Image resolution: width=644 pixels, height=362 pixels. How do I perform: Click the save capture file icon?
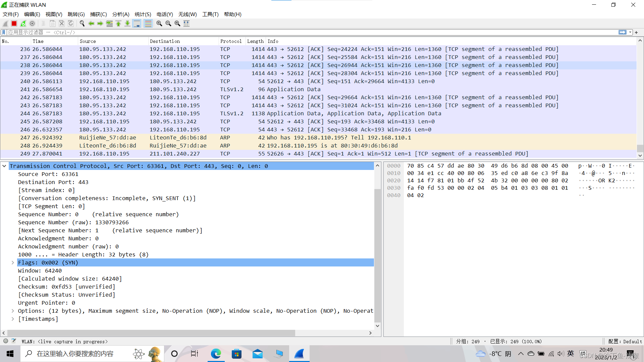coord(53,23)
